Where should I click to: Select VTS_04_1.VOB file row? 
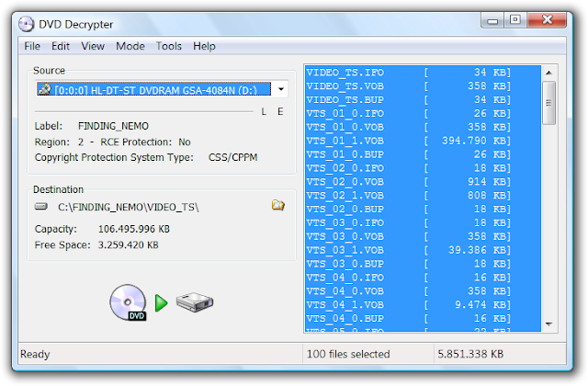(423, 305)
